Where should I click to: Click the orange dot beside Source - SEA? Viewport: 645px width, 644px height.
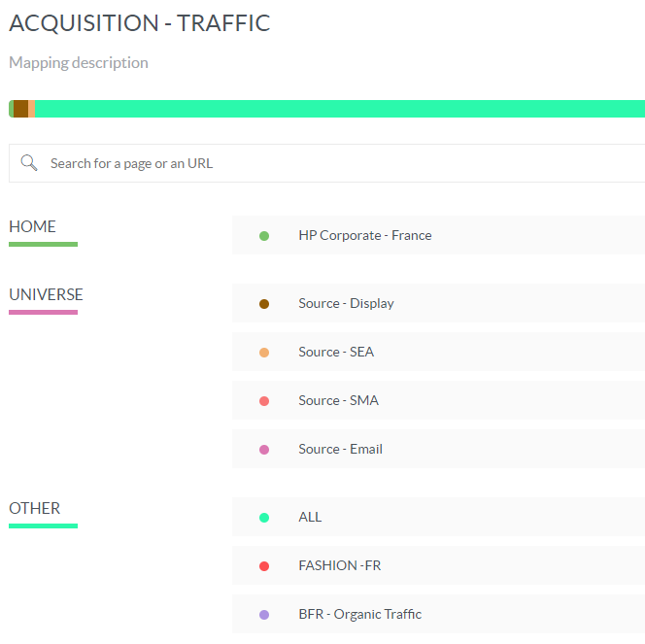click(264, 353)
